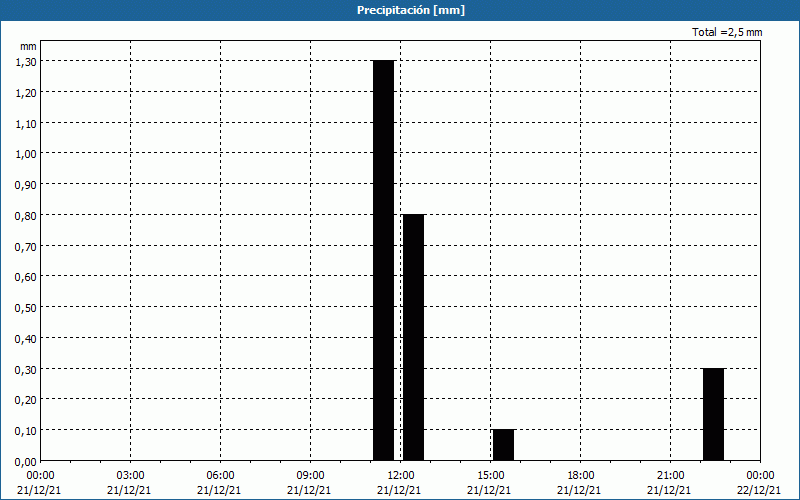Click the Precipitación [mm] chart title
The image size is (800, 500).
[411, 10]
